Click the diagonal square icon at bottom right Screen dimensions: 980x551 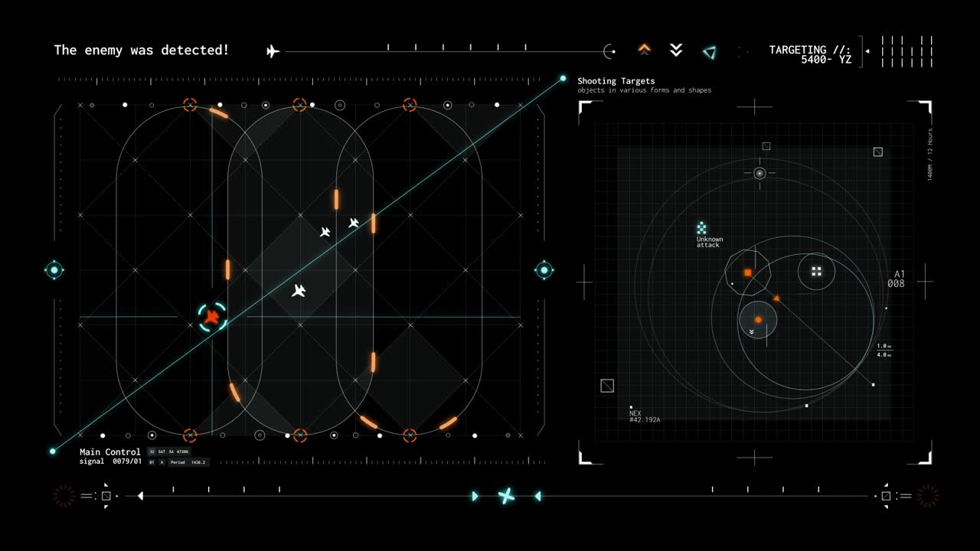(x=886, y=496)
